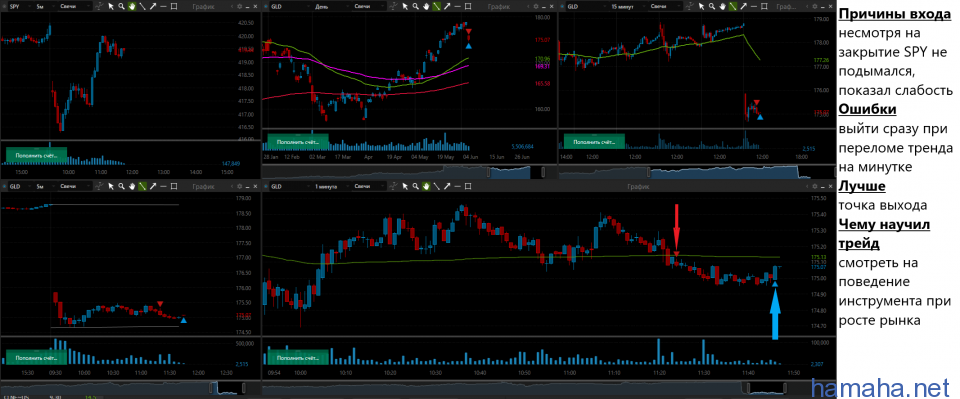Click the График title of GLD 1-minute panel
Image resolution: width=960 pixels, height=399 pixels.
click(x=638, y=187)
